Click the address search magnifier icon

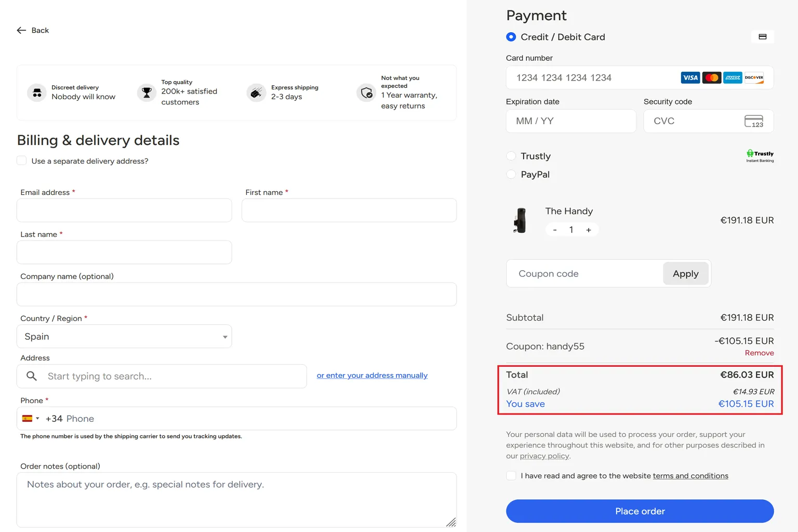pos(32,376)
